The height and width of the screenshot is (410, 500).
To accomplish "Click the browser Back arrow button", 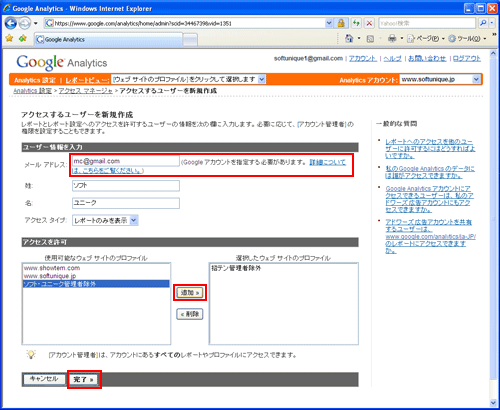I will click(x=11, y=23).
